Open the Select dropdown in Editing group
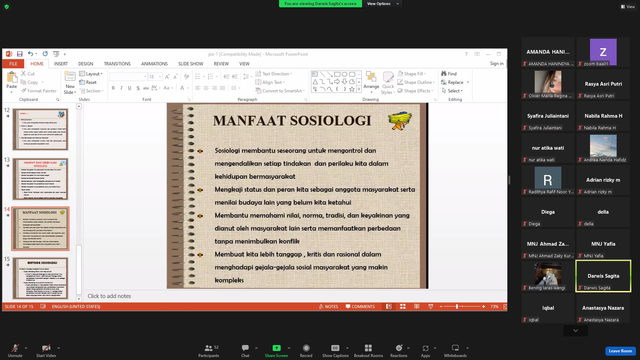This screenshot has height=360, width=640. (452, 91)
